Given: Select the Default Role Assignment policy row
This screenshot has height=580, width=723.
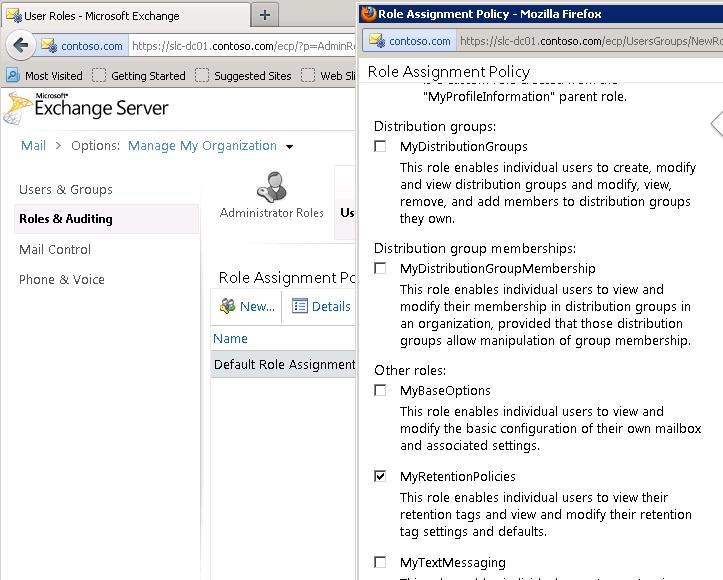Looking at the screenshot, I should click(283, 364).
